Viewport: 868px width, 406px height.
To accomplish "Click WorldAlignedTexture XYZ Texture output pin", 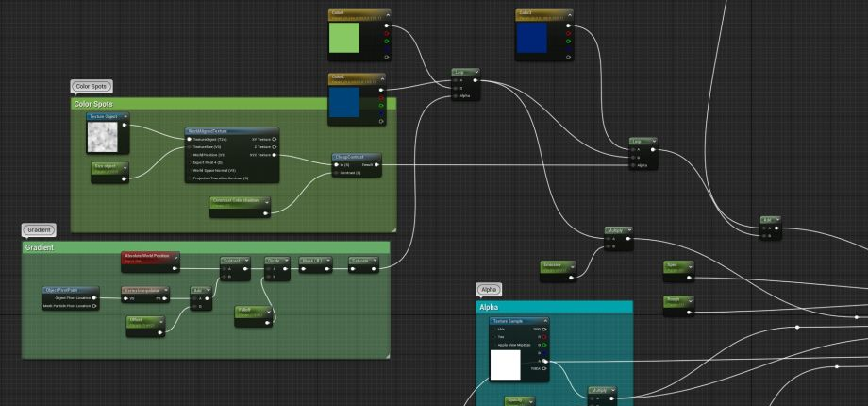I will tap(274, 155).
